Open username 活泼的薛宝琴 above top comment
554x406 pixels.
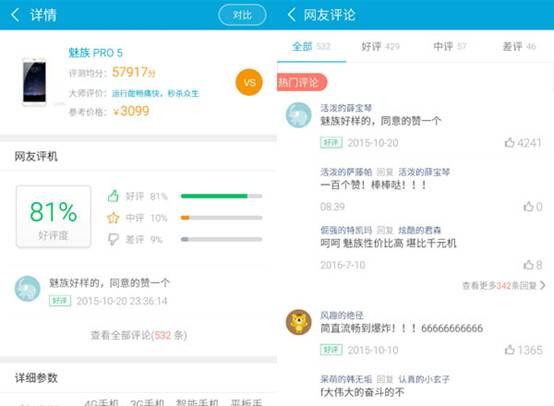coord(346,108)
